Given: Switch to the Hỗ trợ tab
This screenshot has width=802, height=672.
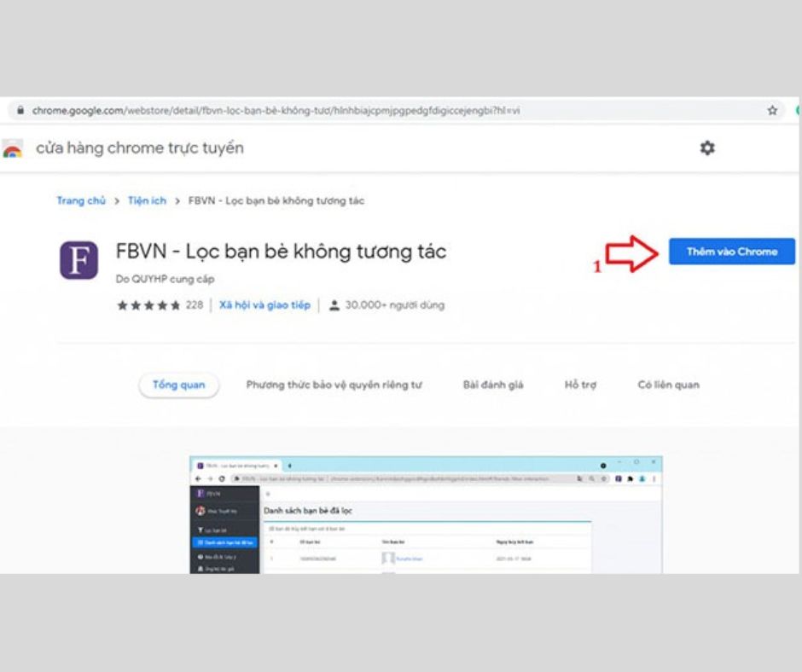Looking at the screenshot, I should [580, 385].
